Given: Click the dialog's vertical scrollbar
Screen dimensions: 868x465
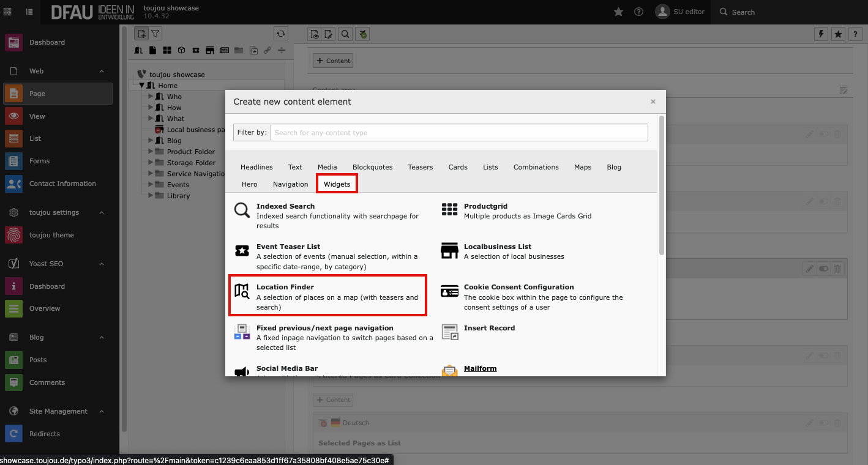Looking at the screenshot, I should point(661,185).
